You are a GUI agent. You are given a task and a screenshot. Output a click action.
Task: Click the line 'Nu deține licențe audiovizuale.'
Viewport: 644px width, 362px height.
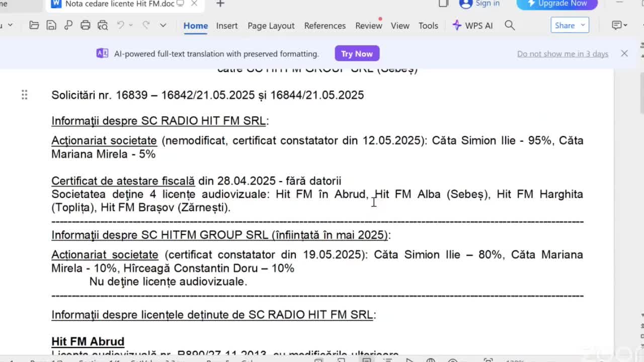pos(168,282)
